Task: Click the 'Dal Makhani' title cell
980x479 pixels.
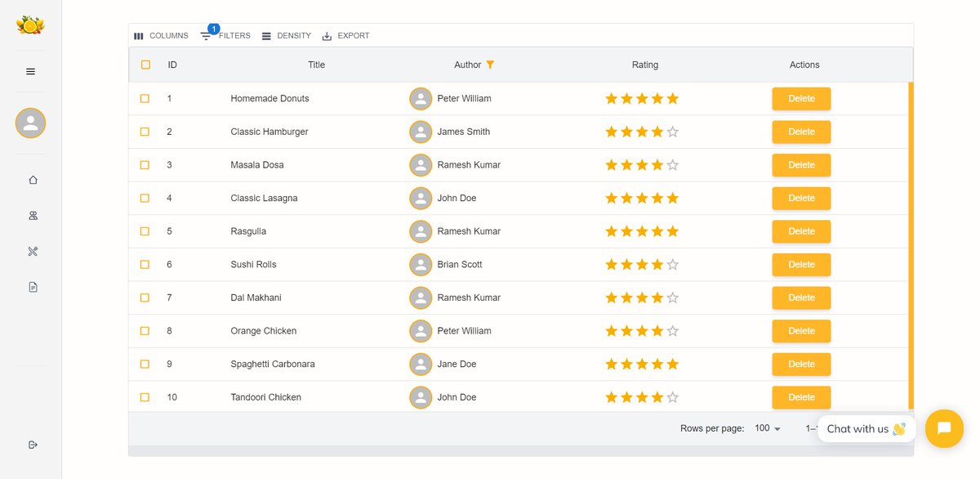Action: 256,298
